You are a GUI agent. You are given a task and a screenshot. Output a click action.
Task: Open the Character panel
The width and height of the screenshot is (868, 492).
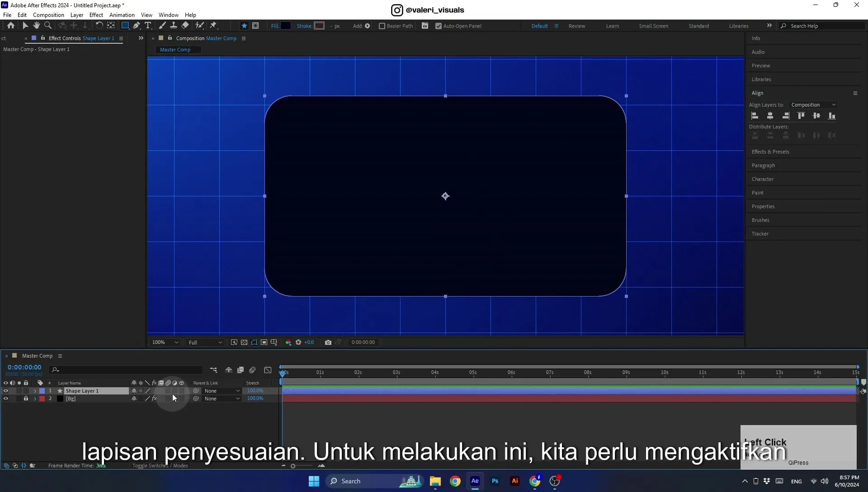pos(762,179)
